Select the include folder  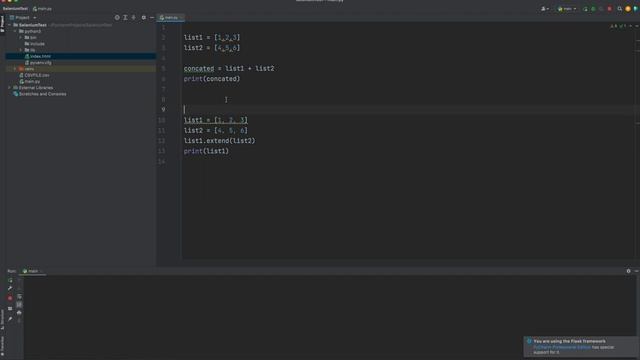tap(35, 44)
